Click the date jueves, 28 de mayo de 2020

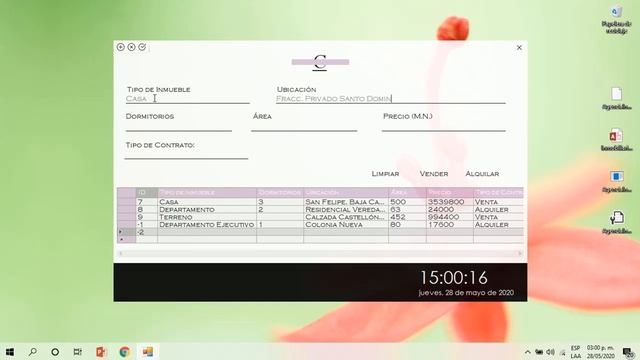point(466,293)
